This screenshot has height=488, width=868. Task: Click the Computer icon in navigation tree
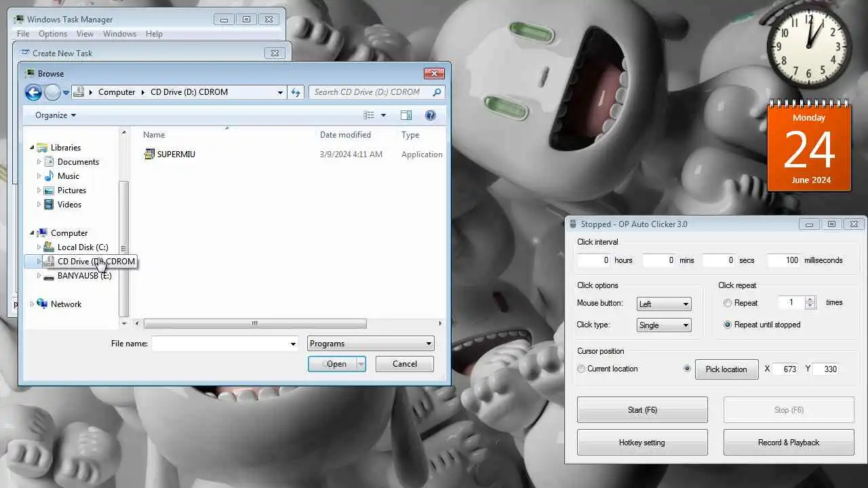coord(43,232)
